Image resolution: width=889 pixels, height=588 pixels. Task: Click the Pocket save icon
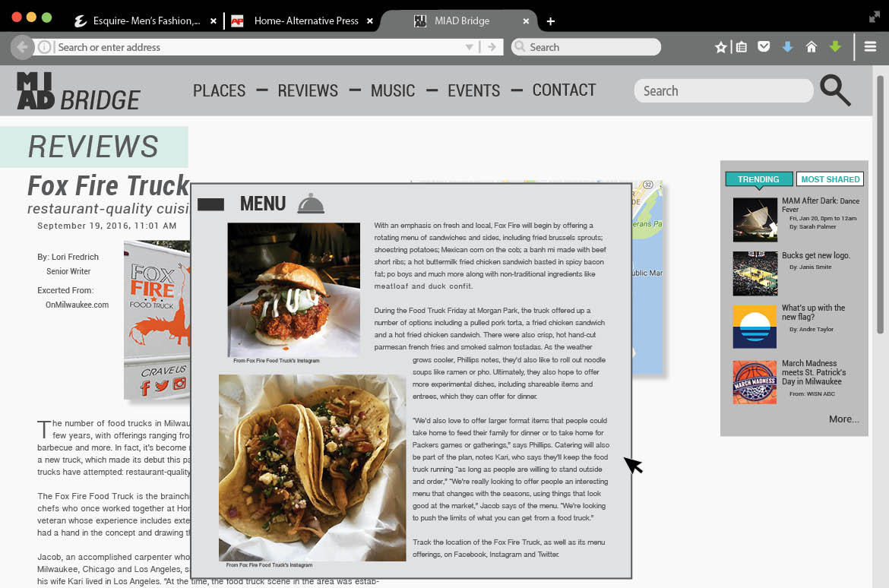764,46
